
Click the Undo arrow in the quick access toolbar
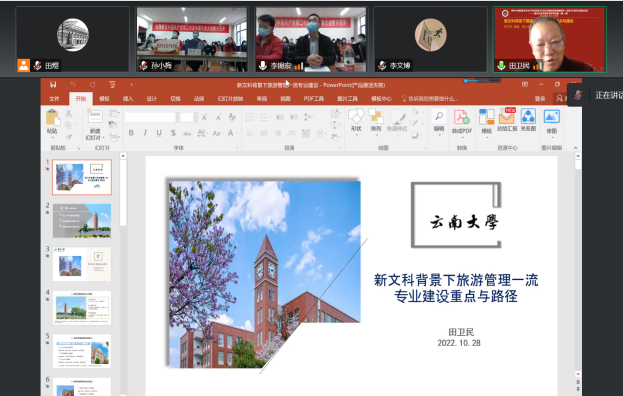click(73, 84)
